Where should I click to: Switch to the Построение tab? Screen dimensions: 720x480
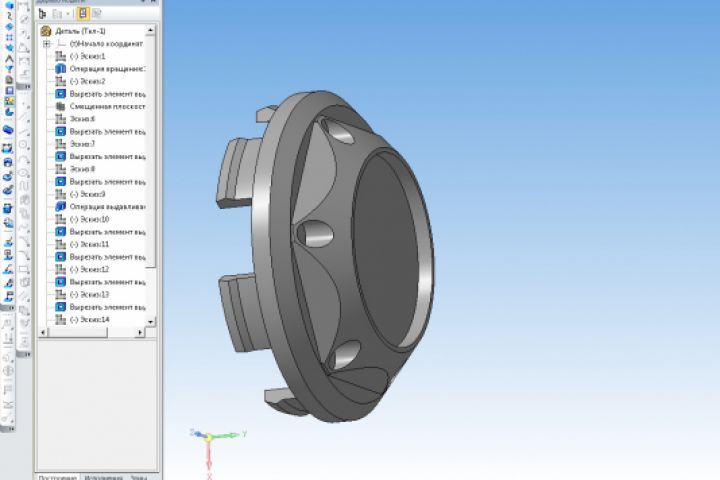click(57, 477)
